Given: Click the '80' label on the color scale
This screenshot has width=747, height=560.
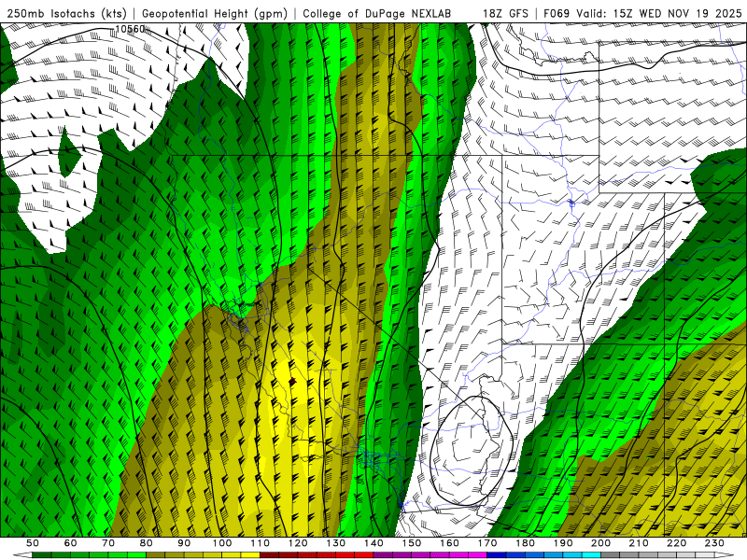Looking at the screenshot, I should tap(147, 543).
